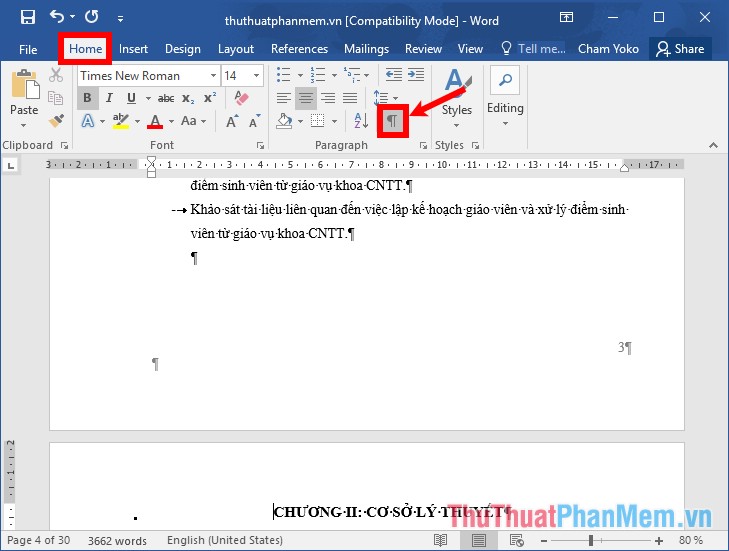Click the Clear All Formatting eraser icon
The height and width of the screenshot is (551, 729).
(x=239, y=98)
